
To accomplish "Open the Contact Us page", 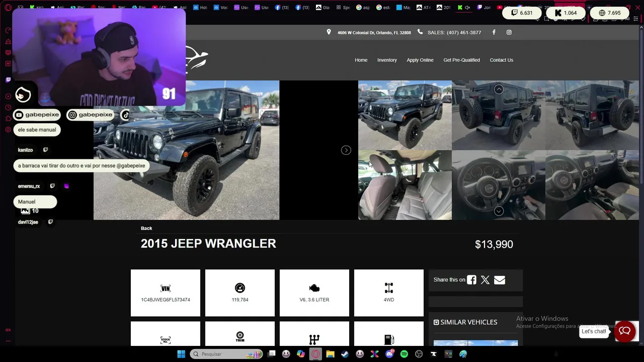I will tap(502, 60).
